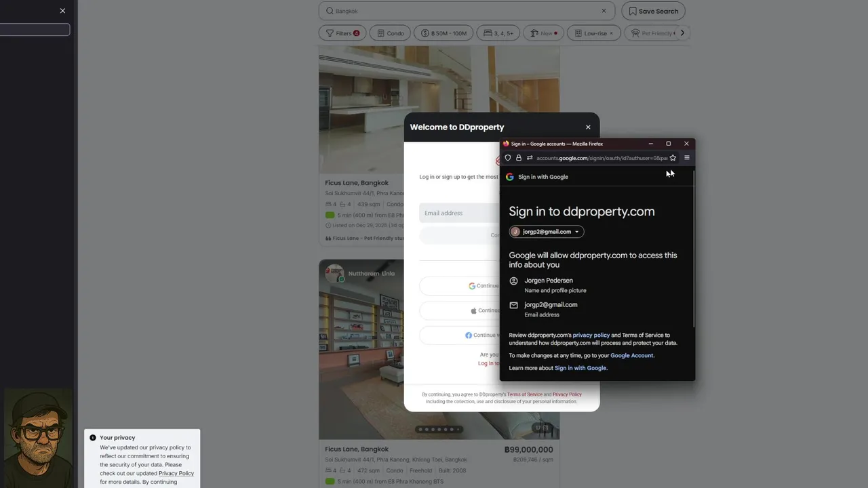Open the privacy policy link in the Google popup
The image size is (868, 488).
(591, 335)
